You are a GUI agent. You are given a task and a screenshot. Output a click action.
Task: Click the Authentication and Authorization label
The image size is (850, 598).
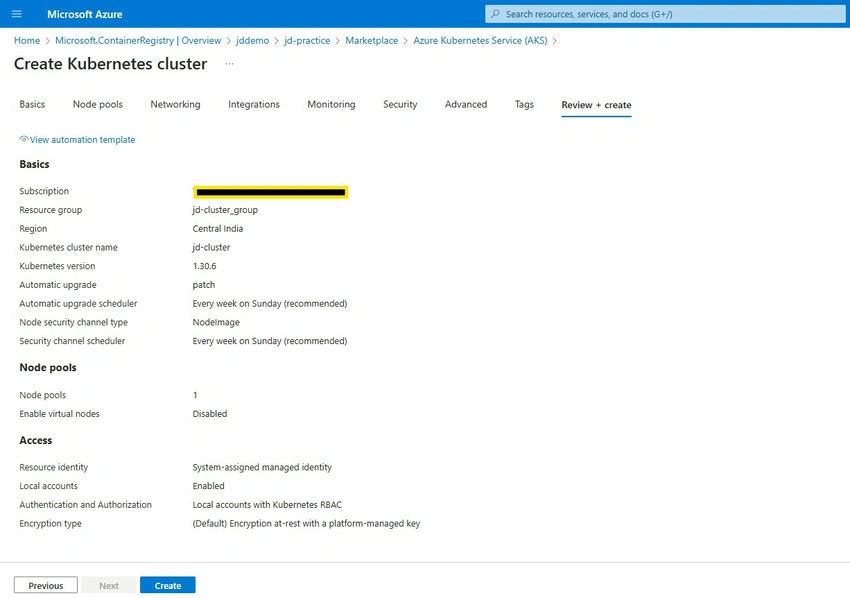[x=85, y=505]
